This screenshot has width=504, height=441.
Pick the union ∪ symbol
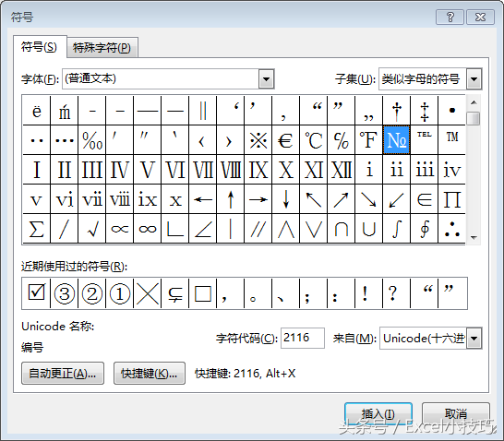368,229
